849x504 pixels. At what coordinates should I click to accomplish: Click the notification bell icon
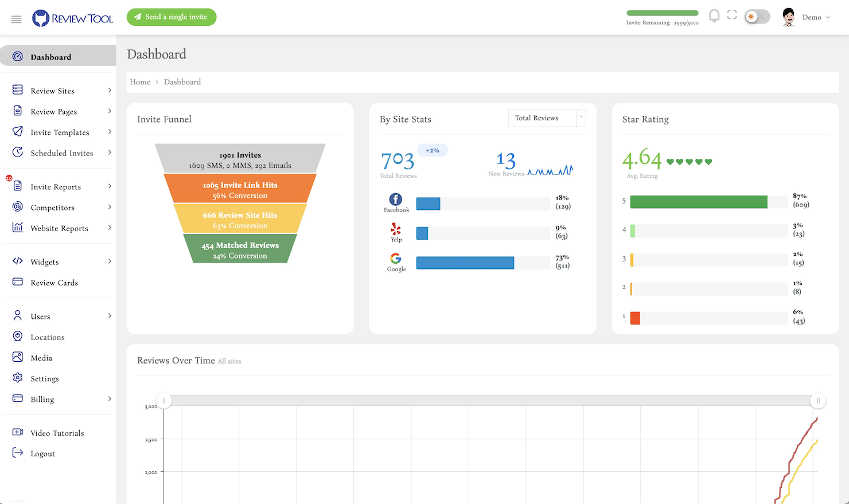714,15
